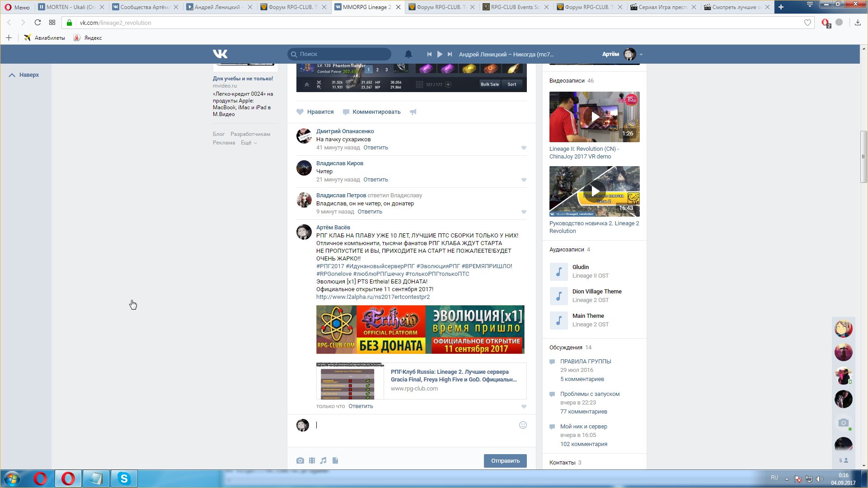Open Яндекс bookmark
Screen dimensions: 868x488
click(x=88, y=38)
